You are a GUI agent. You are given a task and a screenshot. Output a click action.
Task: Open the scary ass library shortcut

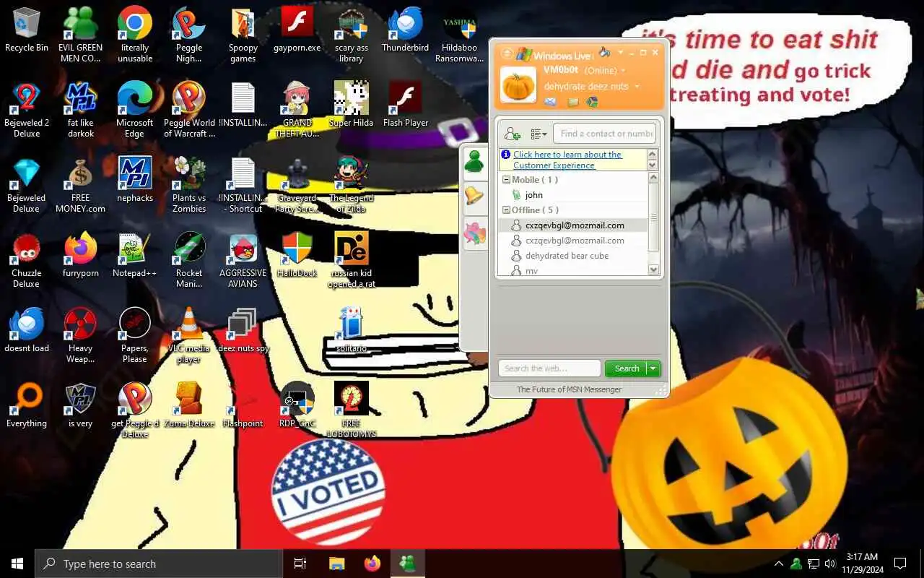click(x=352, y=34)
